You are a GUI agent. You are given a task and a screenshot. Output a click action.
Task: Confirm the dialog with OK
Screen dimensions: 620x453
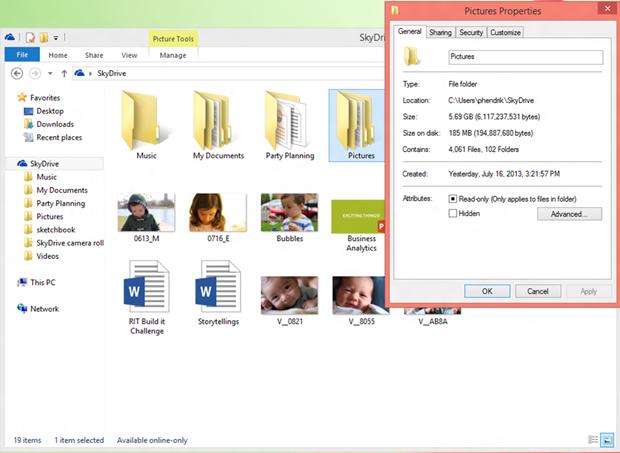[x=487, y=291]
